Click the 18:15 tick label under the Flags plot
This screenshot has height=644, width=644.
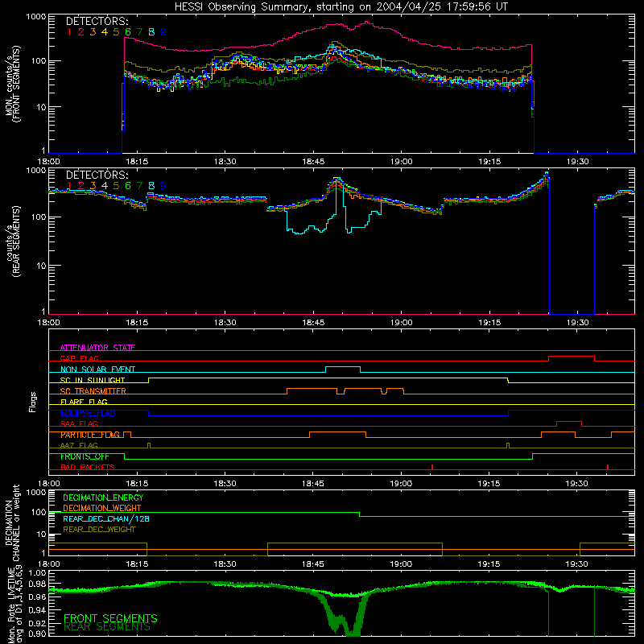137,484
